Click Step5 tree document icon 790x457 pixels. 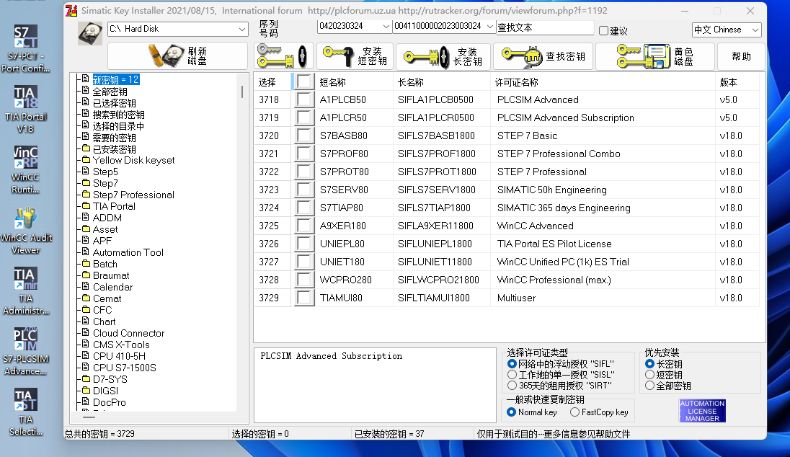tap(85, 171)
